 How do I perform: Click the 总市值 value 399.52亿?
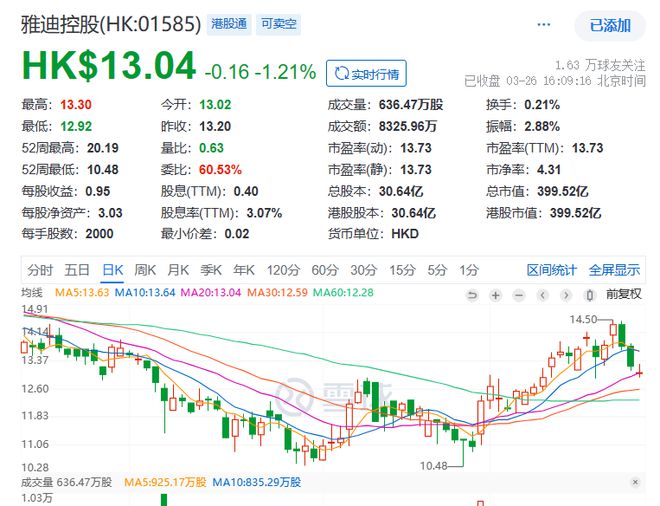pos(563,192)
